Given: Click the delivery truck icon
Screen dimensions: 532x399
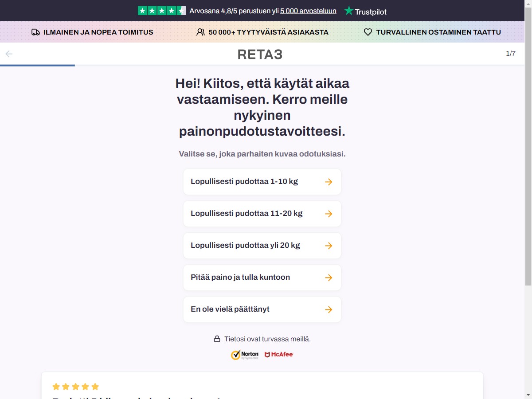Looking at the screenshot, I should click(36, 32).
